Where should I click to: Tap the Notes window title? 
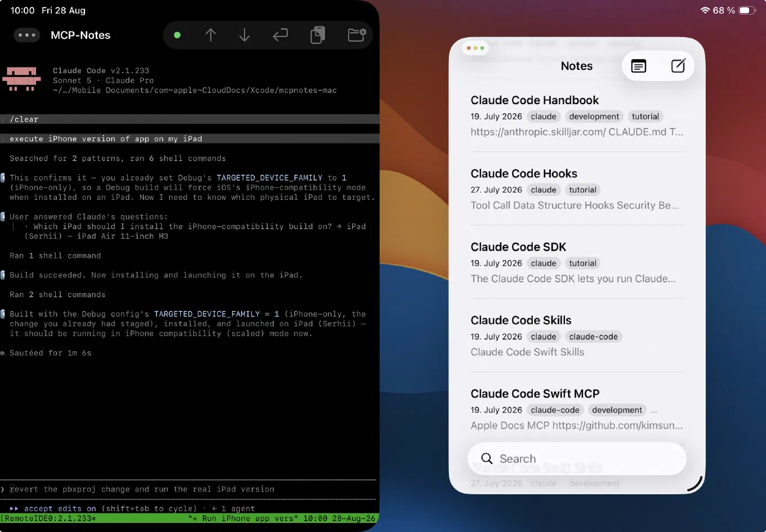577,66
